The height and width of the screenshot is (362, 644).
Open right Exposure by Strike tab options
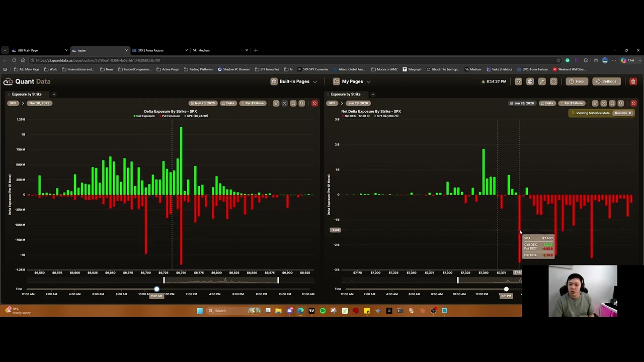(x=364, y=94)
